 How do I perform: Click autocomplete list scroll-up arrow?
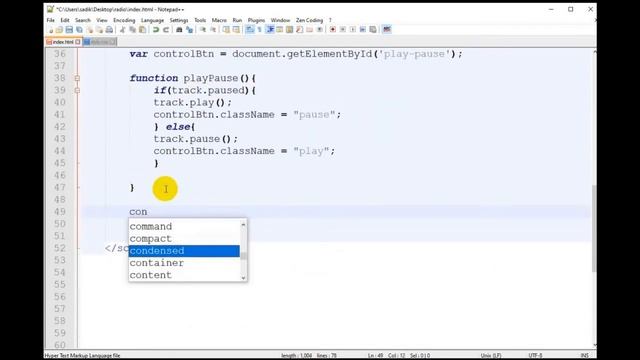pyautogui.click(x=243, y=224)
